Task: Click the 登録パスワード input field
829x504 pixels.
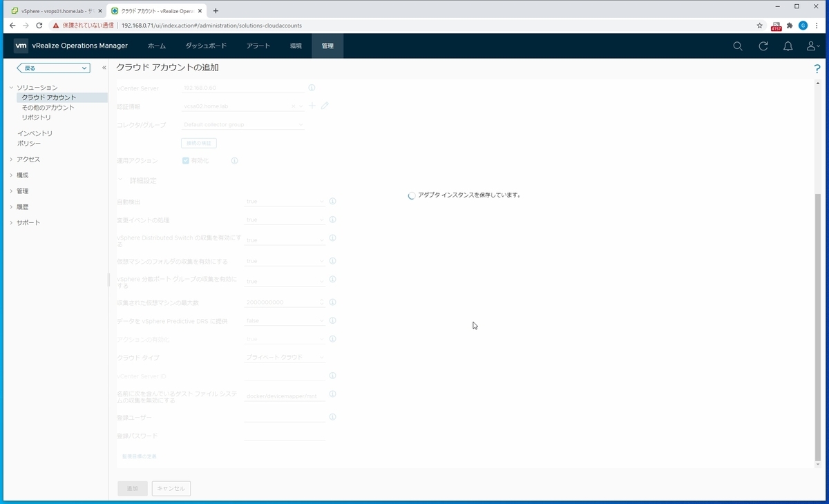Action: click(x=285, y=436)
